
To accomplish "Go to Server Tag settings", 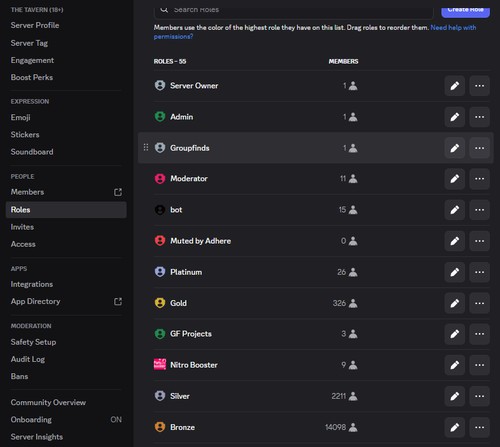I will [29, 43].
